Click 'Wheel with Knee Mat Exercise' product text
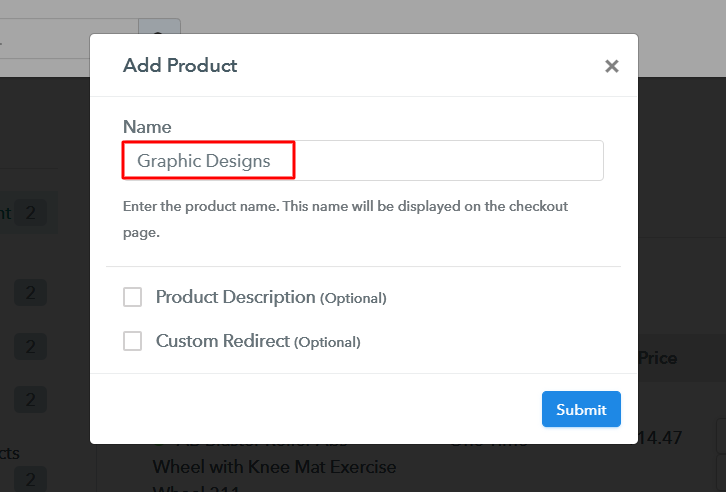Image resolution: width=726 pixels, height=492 pixels. tap(274, 467)
